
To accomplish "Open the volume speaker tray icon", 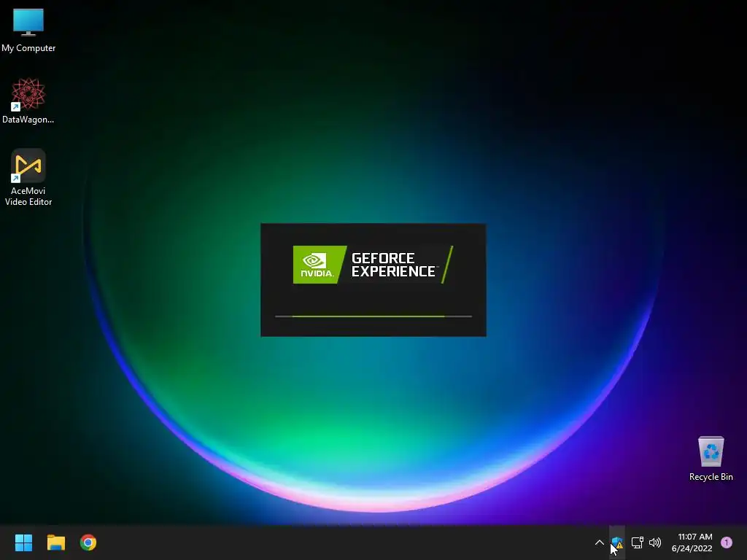I will pos(655,542).
